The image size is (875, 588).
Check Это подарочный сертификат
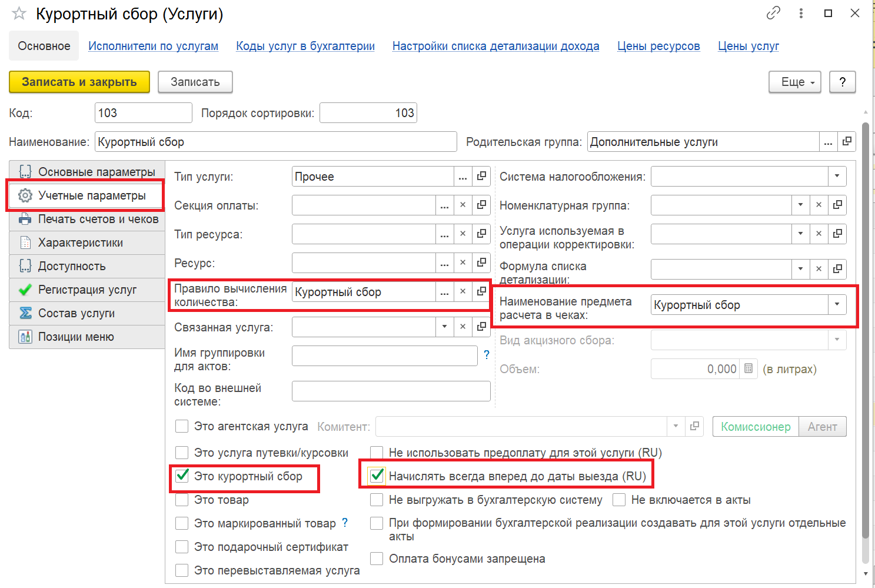pos(182,547)
